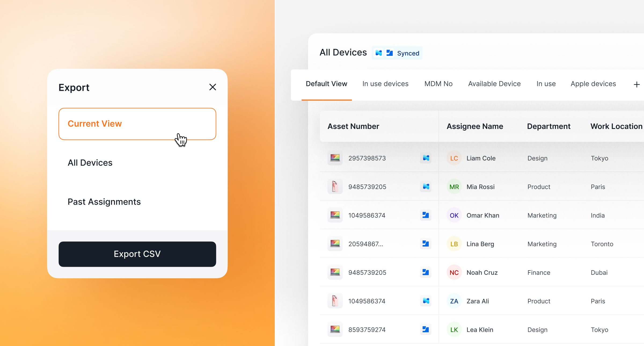This screenshot has width=644, height=346.
Task: Click the Synced status badge
Action: [397, 53]
